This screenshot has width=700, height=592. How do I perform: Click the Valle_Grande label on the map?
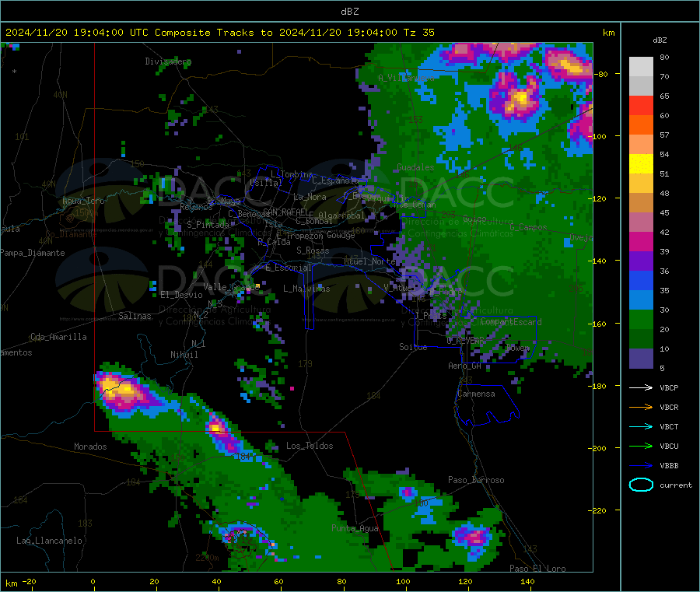click(231, 286)
